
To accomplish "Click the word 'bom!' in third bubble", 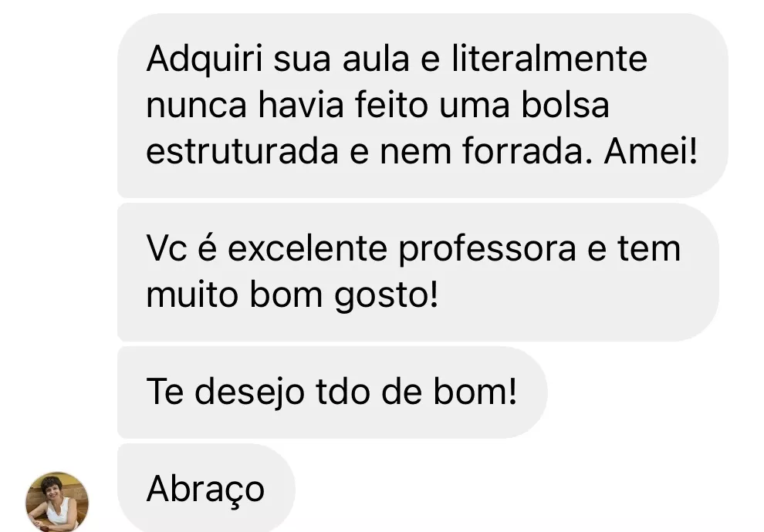I will pos(475,391).
